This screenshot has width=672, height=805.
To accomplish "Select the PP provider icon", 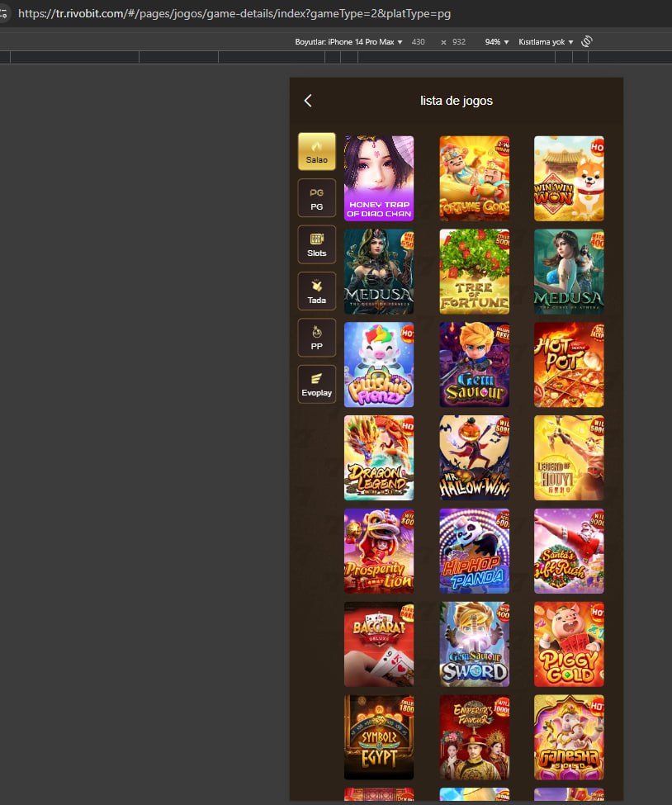I will [317, 338].
